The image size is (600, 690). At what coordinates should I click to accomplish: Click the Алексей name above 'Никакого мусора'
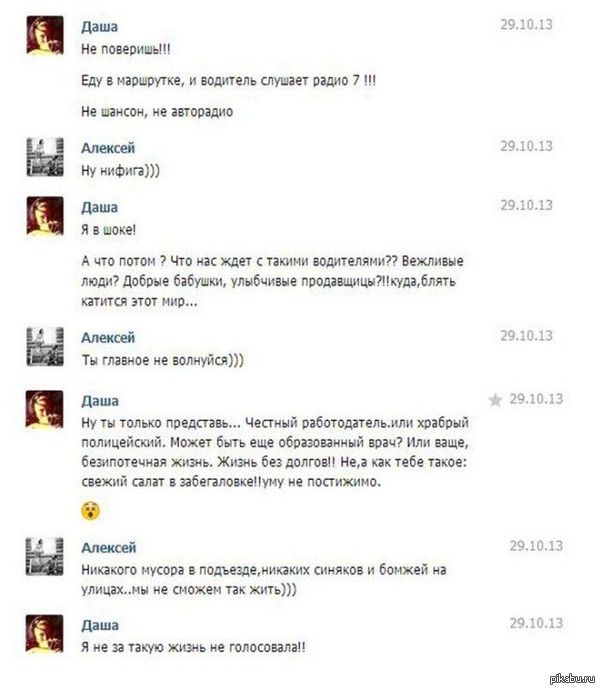(x=109, y=548)
